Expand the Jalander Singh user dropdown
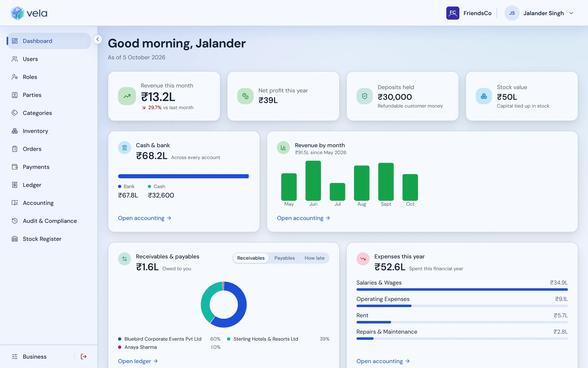588x368 pixels. pyautogui.click(x=571, y=13)
